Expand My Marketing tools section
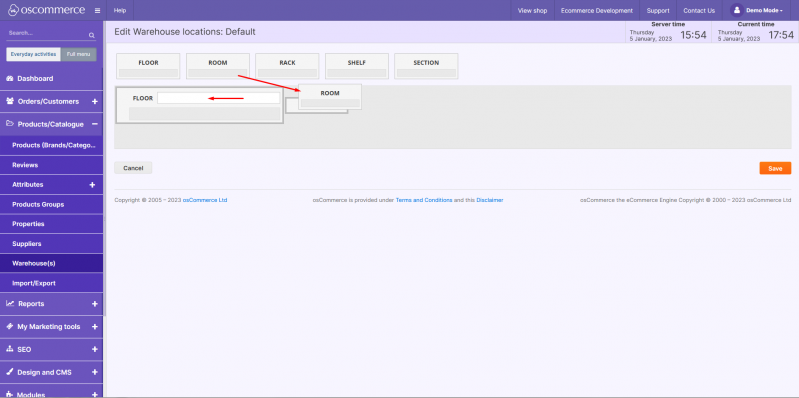This screenshot has width=799, height=398. pos(94,327)
